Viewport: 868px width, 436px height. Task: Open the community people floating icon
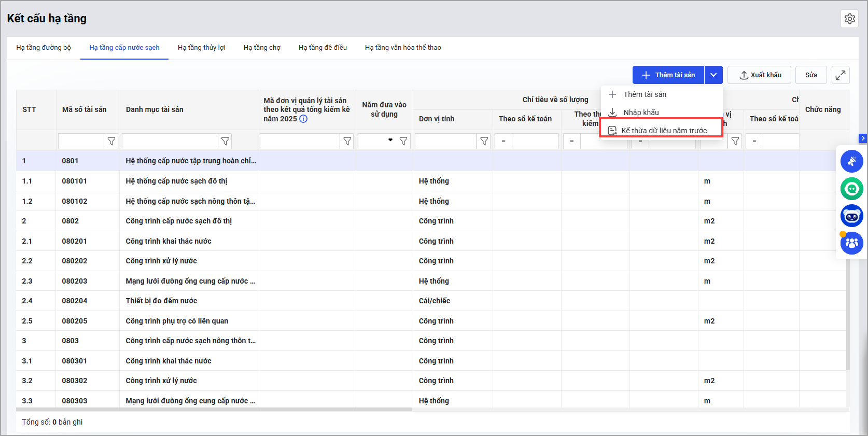tap(851, 243)
